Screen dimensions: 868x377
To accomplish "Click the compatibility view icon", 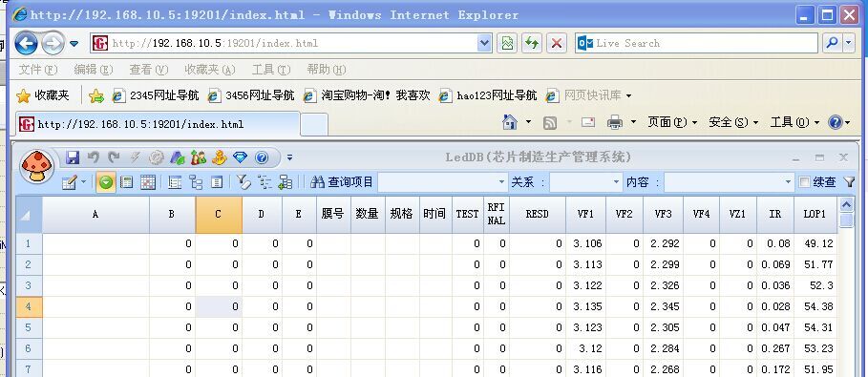I will point(507,43).
